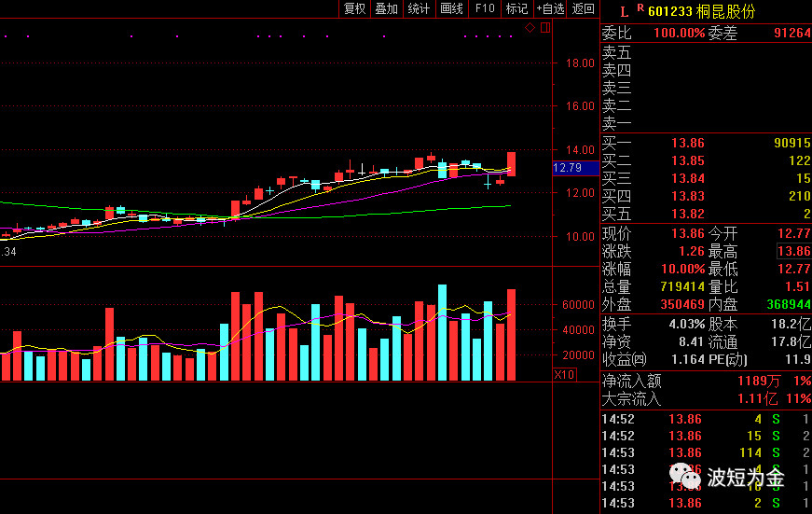Open the F10 company info page
Viewport: 812px width, 514px height.
pos(485,8)
